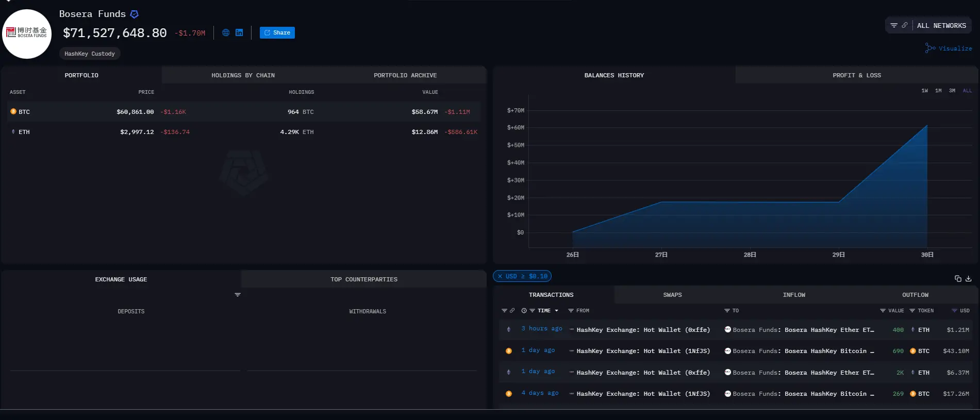Click the chain link icon beside All Networks

click(x=905, y=25)
